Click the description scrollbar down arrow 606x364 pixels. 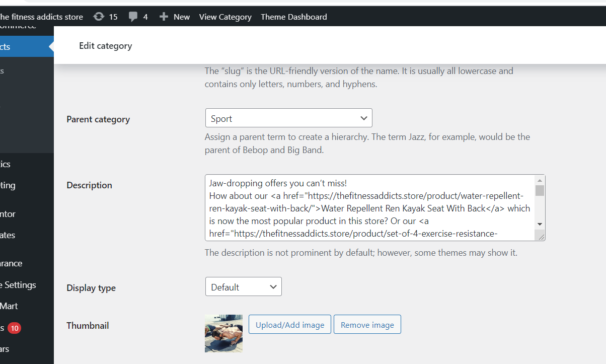(x=540, y=224)
